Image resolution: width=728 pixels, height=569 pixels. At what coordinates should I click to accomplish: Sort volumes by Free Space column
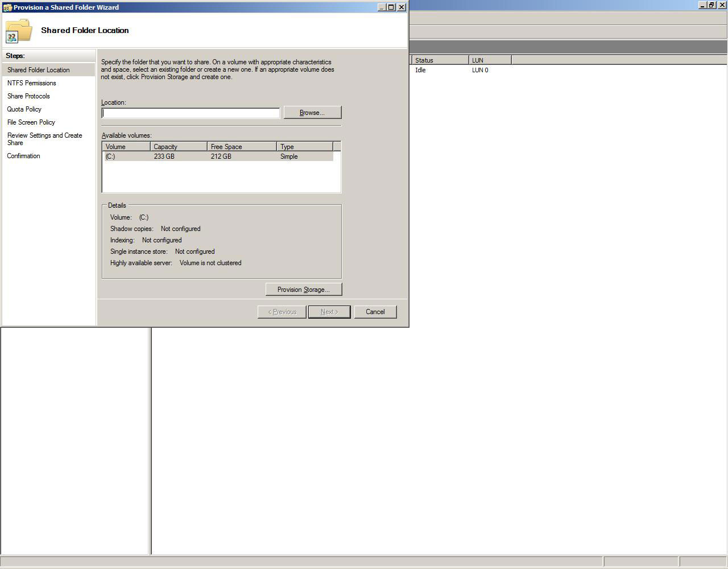pyautogui.click(x=241, y=147)
